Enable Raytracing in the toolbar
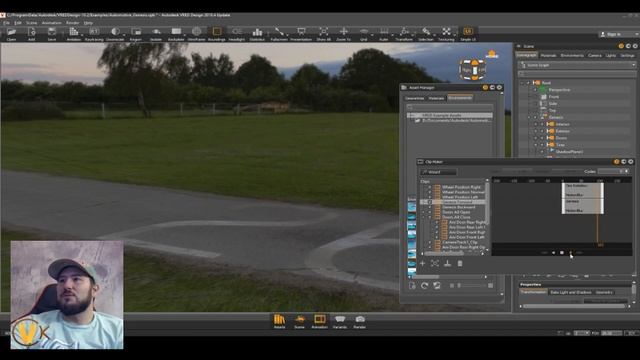This screenshot has height=360, width=640. click(94, 32)
